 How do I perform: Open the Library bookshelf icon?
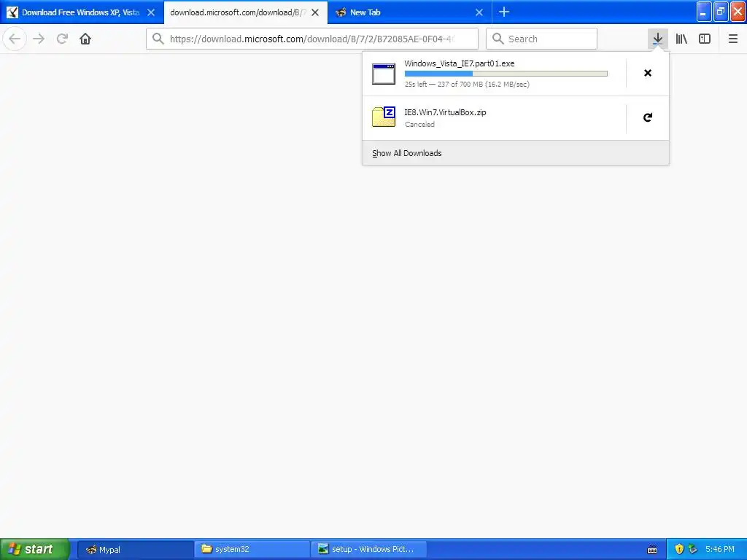coord(681,39)
